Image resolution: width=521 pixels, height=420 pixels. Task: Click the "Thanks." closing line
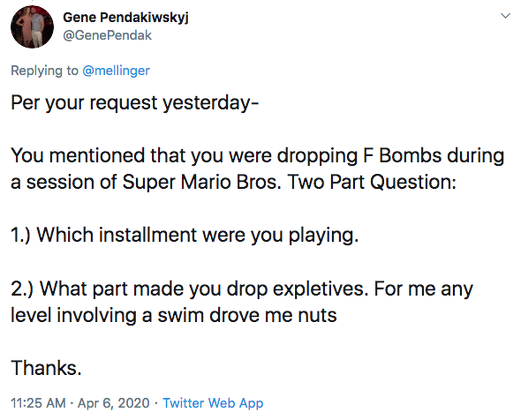coord(46,368)
